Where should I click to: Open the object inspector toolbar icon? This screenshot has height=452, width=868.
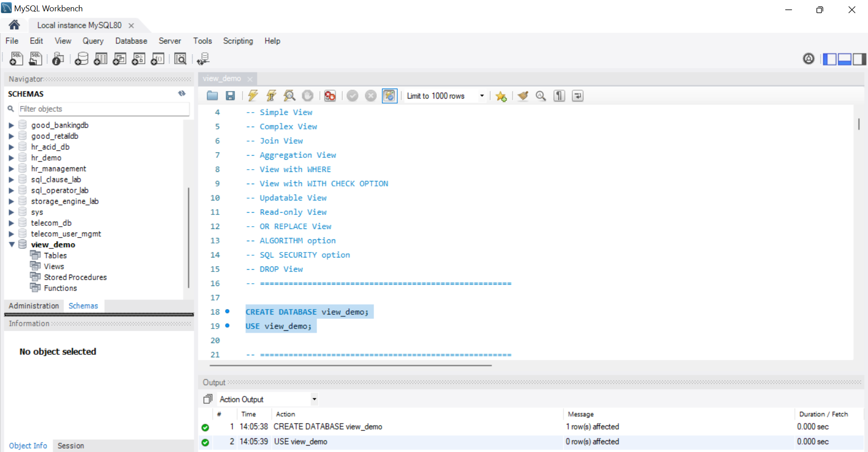[x=58, y=59]
